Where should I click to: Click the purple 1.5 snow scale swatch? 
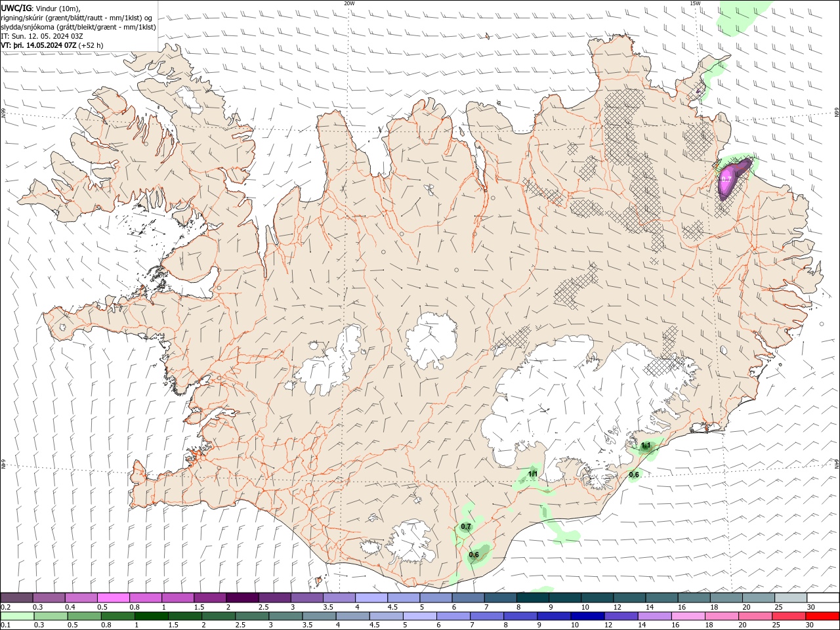[x=210, y=597]
